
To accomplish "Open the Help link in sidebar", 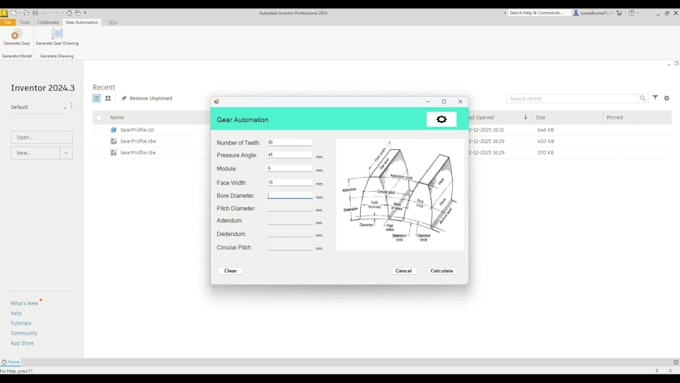I will [x=16, y=313].
